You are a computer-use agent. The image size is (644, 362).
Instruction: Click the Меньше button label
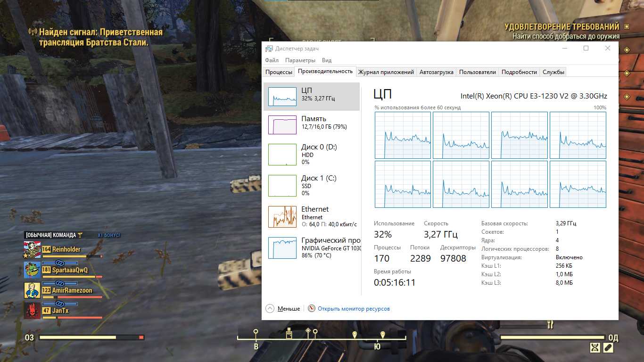(x=289, y=309)
